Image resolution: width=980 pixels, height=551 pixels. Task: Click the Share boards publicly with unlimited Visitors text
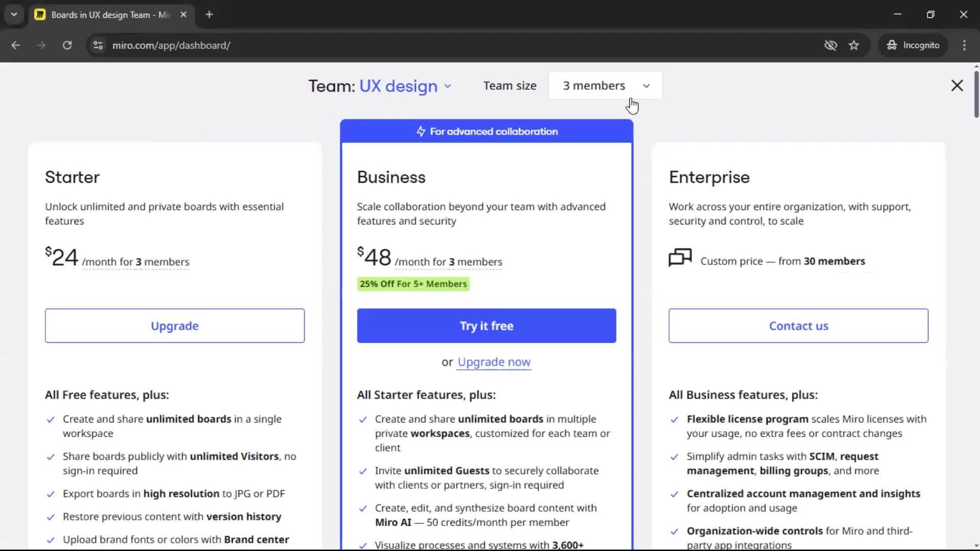tap(179, 463)
